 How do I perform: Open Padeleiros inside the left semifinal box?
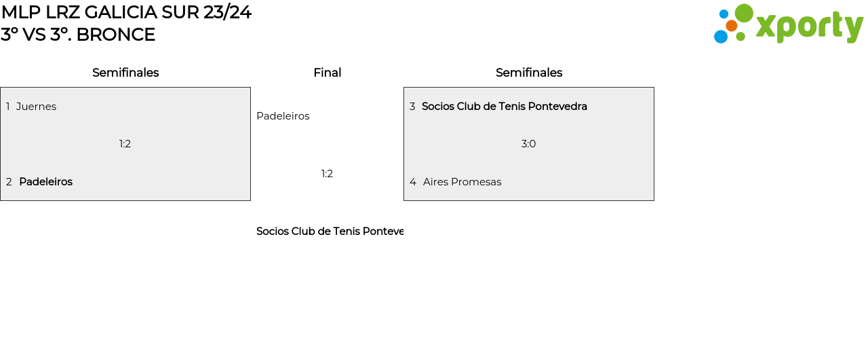[45, 182]
